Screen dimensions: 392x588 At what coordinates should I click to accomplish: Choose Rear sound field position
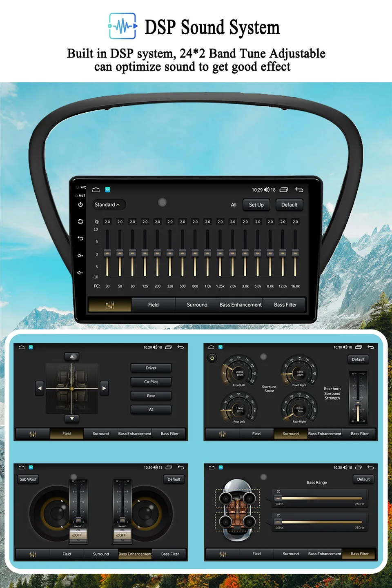click(x=151, y=396)
